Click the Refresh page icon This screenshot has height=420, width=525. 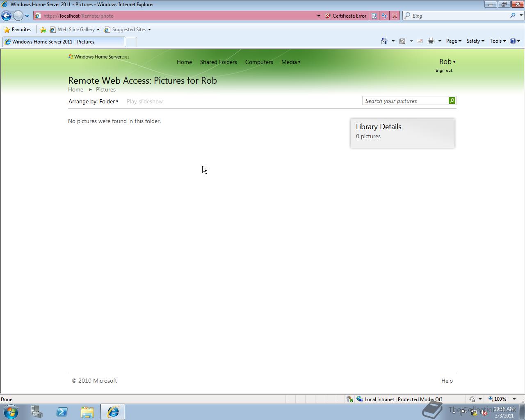[x=384, y=16]
